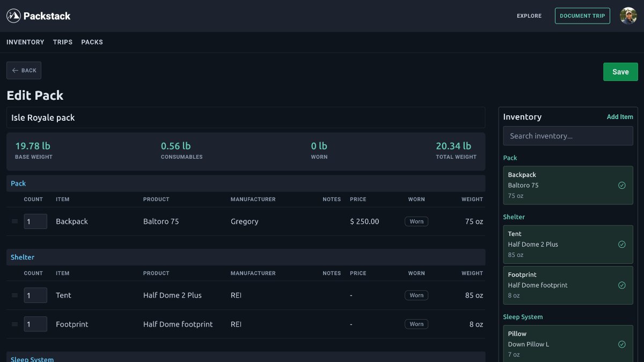Click the Pack category header in table

tap(246, 183)
